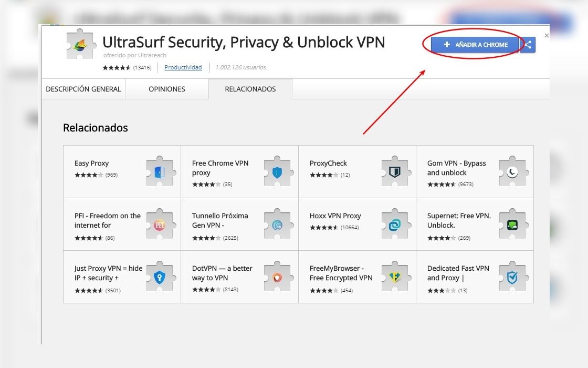Switch to the Descripción General tab
588x368 pixels.
(x=83, y=89)
